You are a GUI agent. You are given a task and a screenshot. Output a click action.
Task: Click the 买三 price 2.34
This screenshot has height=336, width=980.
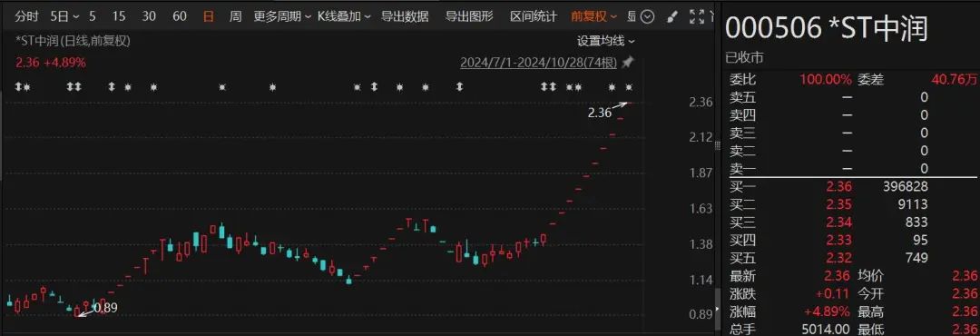838,222
